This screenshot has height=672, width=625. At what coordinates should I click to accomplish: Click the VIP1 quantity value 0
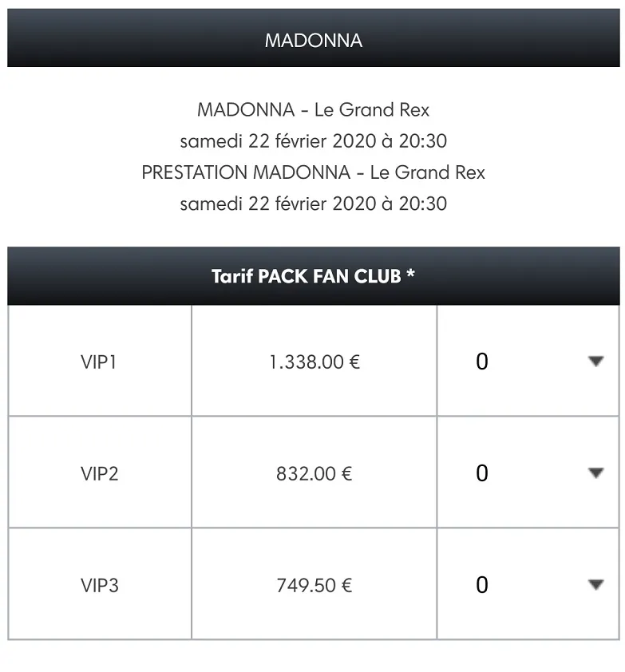point(482,362)
